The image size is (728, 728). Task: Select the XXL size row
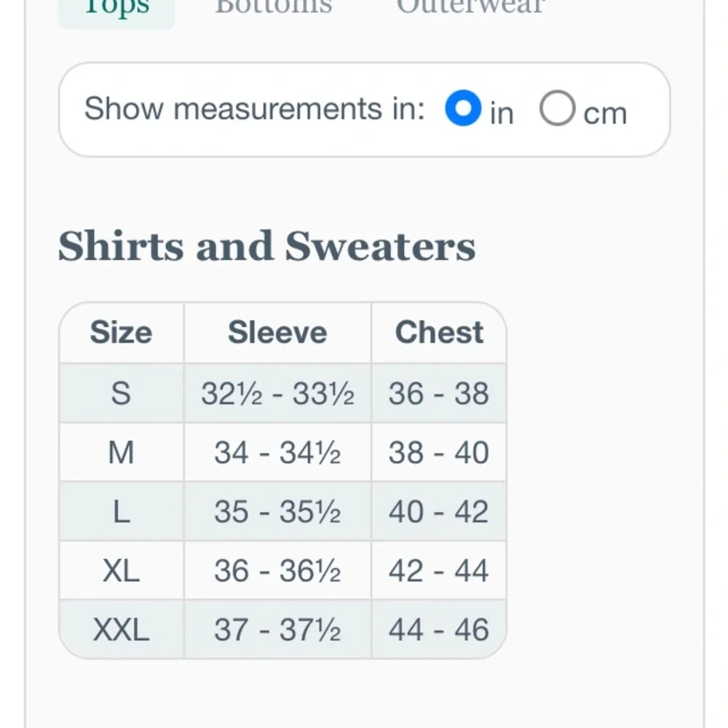click(x=122, y=629)
